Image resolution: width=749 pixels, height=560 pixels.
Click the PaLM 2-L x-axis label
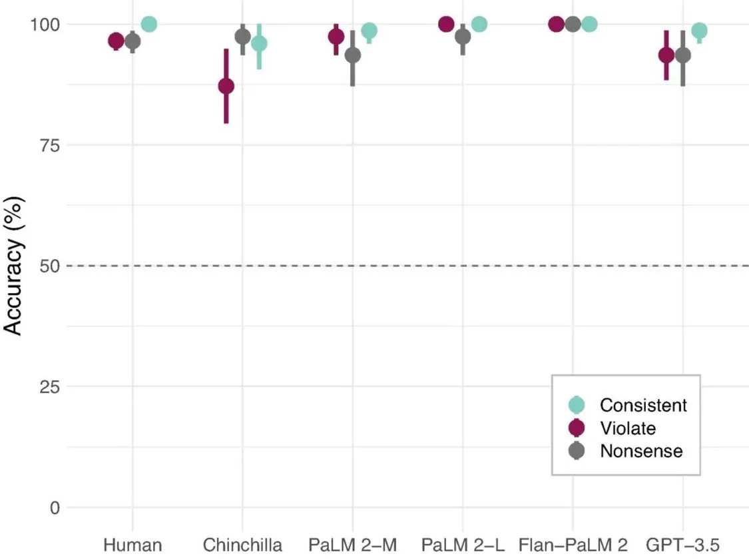click(463, 545)
